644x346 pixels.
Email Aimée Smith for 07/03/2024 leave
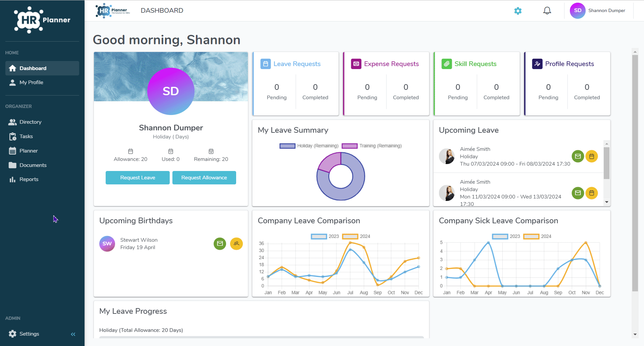pos(578,156)
